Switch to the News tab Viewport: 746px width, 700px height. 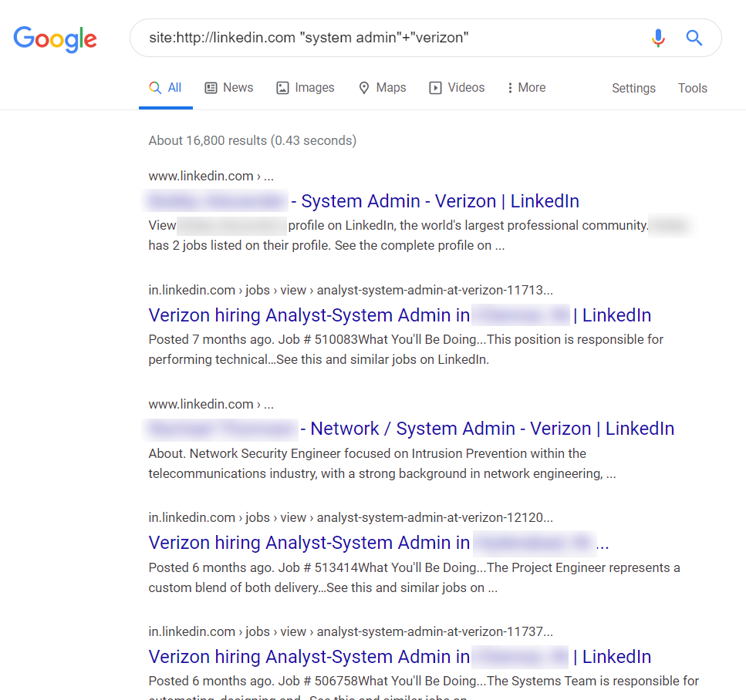point(229,88)
